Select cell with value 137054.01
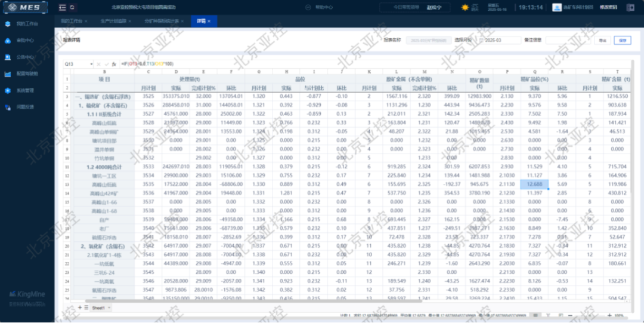The height and width of the screenshot is (323, 644). point(231,97)
